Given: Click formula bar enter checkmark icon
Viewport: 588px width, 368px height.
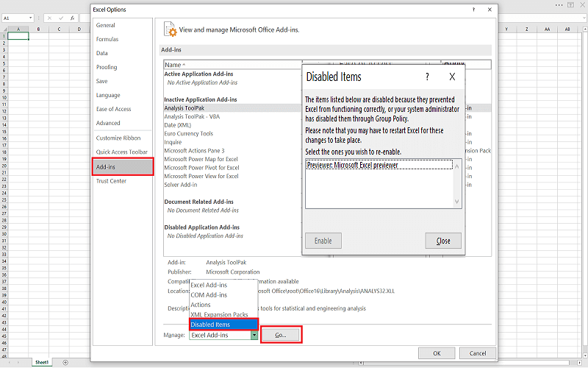Looking at the screenshot, I should (61, 18).
